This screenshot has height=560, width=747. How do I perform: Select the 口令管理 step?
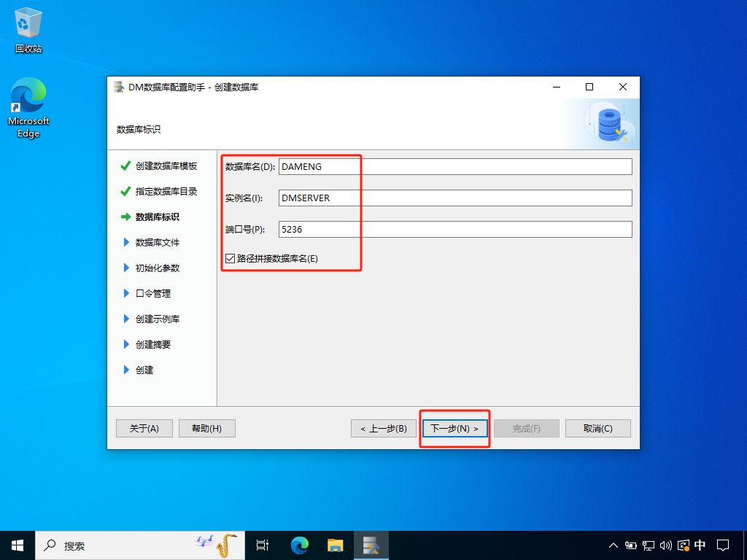[153, 293]
